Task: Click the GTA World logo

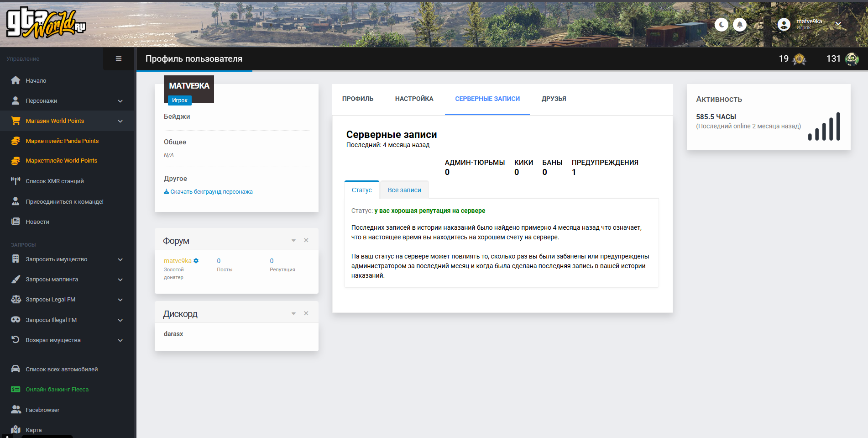Action: pos(46,23)
